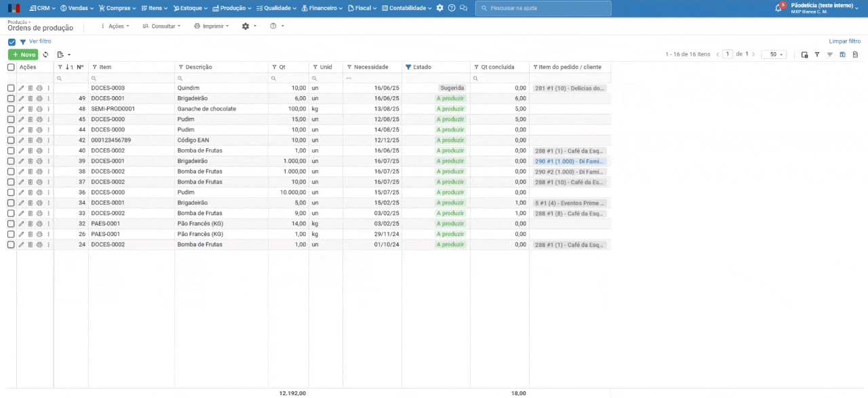The image size is (868, 398).
Task: Click edit pencil for the Quindim row
Action: tap(21, 88)
